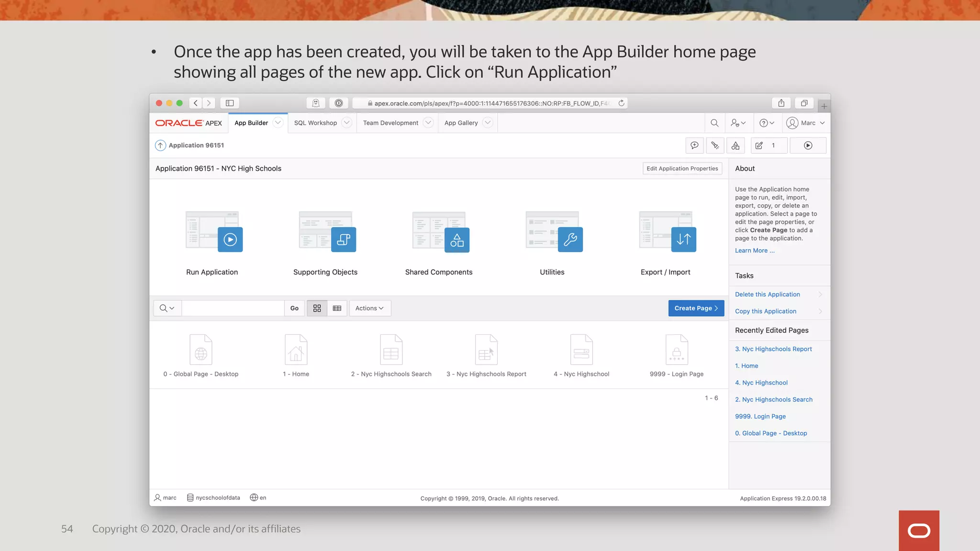Screen dimensions: 980x551
Task: Click the up arrow beside Application 96151
Action: 160,145
